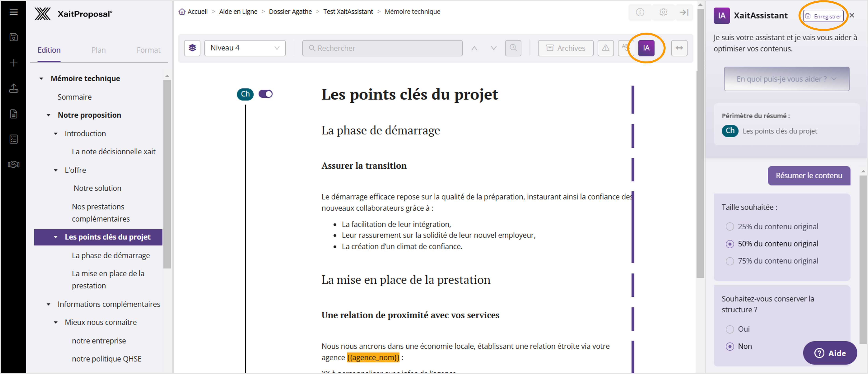Open the Niveau 4 level dropdown
This screenshot has height=374, width=868.
click(245, 48)
